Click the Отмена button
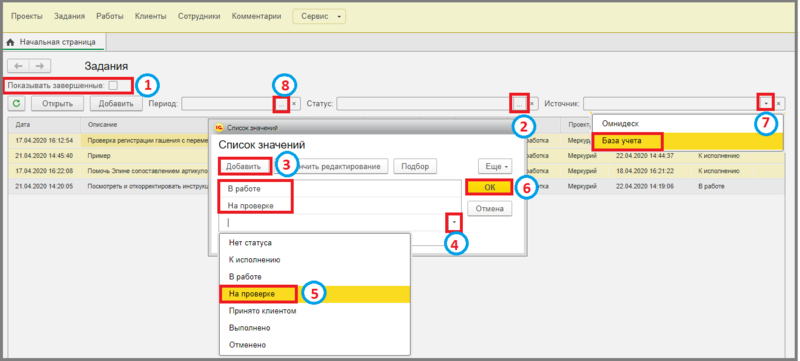This screenshot has width=800, height=361. point(490,209)
